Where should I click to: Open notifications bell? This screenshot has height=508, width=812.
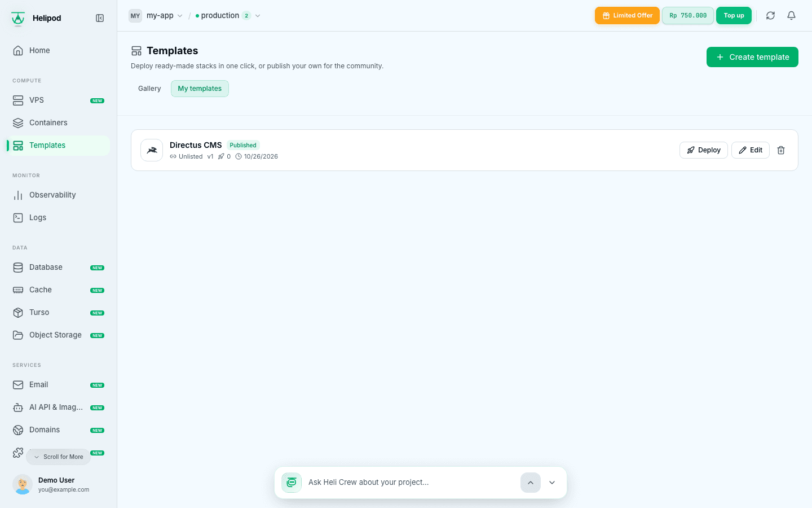tap(791, 16)
